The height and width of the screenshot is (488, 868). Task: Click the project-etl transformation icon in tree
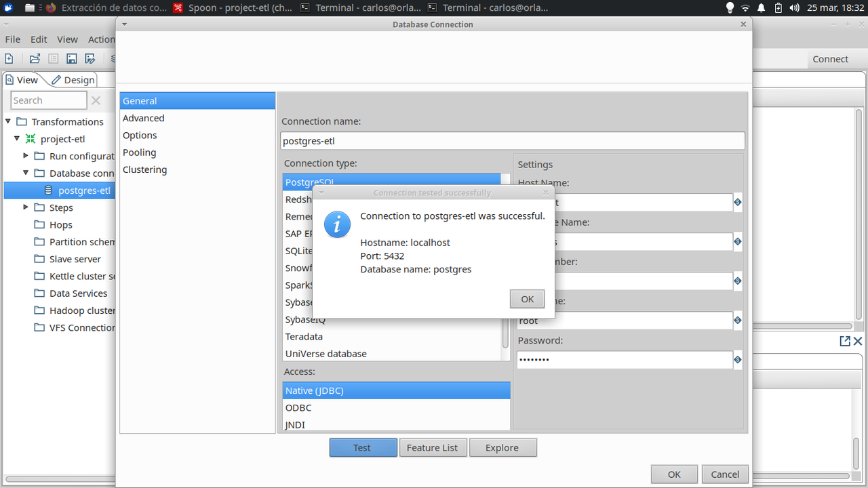point(30,139)
